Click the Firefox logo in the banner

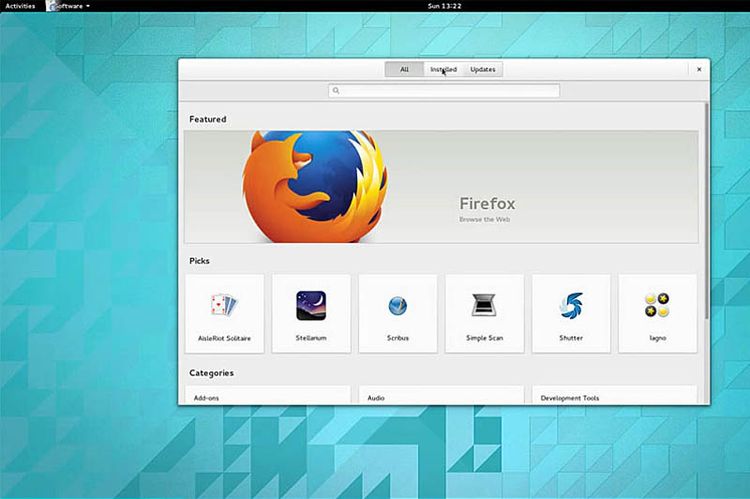click(x=315, y=187)
